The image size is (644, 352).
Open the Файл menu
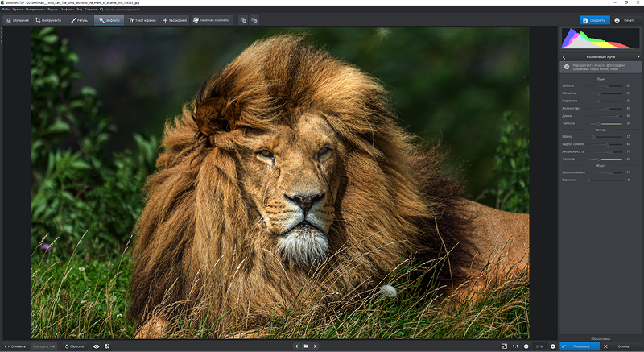pos(6,9)
